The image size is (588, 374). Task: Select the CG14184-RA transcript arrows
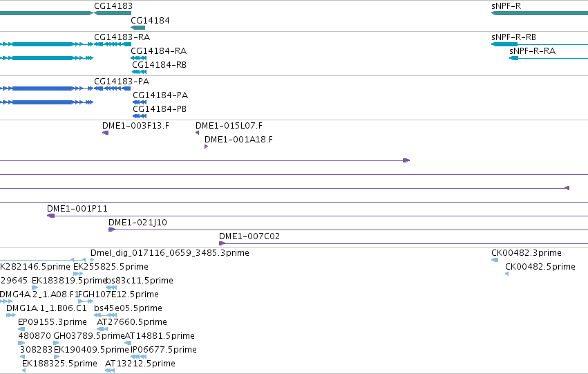tap(138, 58)
